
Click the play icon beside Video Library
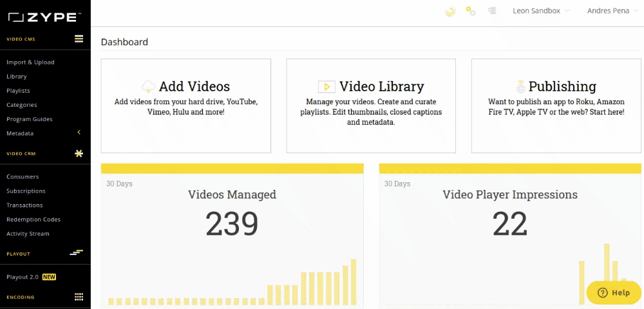(327, 87)
